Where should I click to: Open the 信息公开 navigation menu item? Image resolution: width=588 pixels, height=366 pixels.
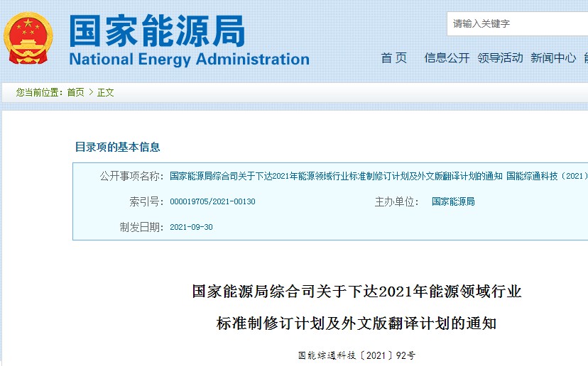[x=447, y=57]
